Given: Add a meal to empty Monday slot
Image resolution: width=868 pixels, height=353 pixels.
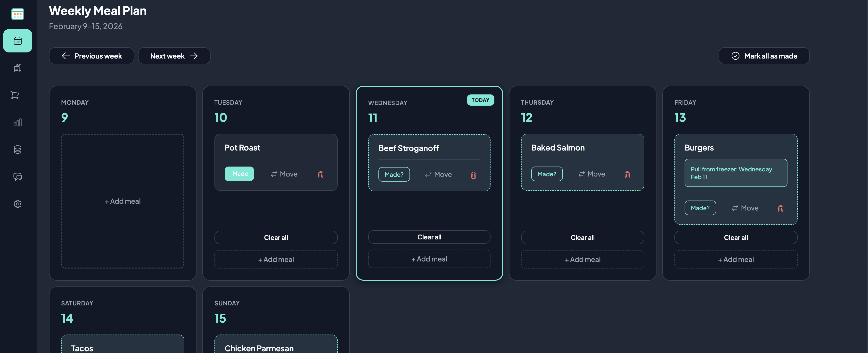Looking at the screenshot, I should tap(123, 201).
